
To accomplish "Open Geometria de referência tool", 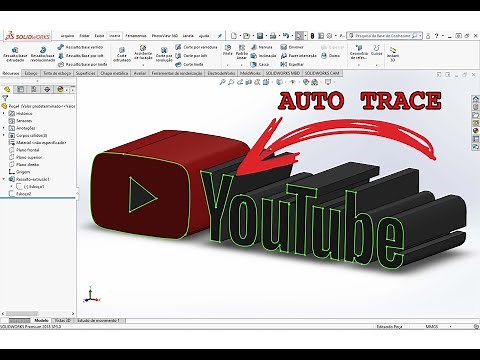I will click(359, 52).
